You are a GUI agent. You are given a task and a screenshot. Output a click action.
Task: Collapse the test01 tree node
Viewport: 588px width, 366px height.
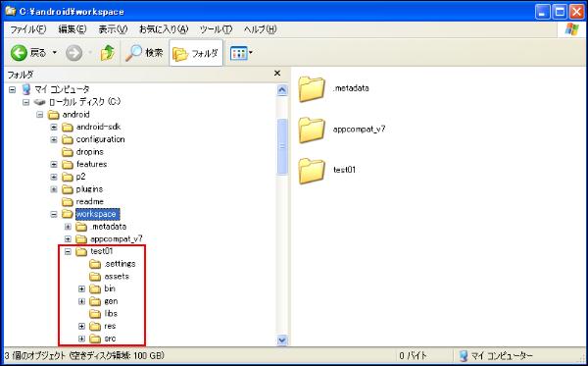point(68,251)
